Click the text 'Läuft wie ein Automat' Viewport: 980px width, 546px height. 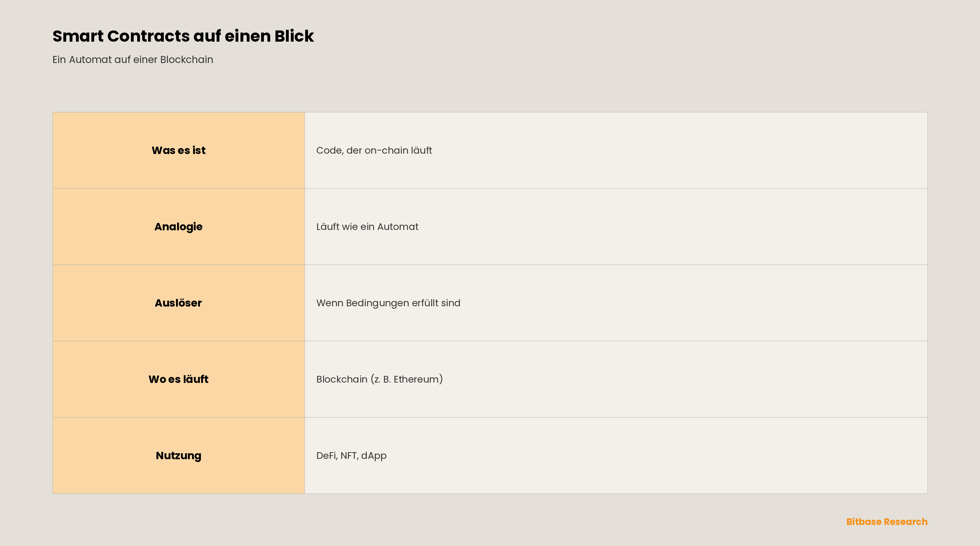point(367,227)
